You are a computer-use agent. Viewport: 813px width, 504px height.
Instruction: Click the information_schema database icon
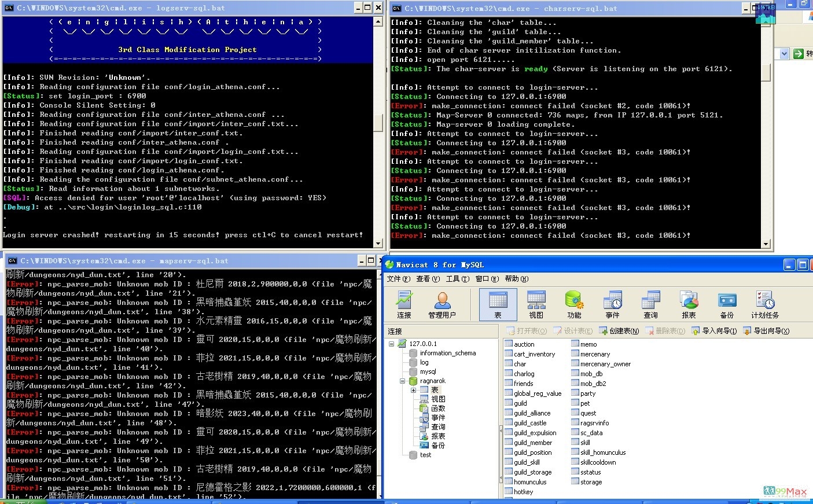tap(413, 353)
